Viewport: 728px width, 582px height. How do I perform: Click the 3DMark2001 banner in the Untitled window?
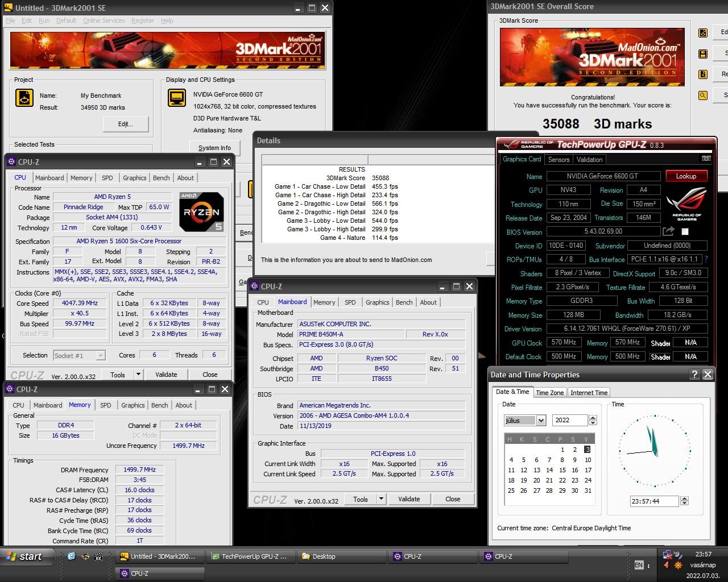[x=167, y=51]
